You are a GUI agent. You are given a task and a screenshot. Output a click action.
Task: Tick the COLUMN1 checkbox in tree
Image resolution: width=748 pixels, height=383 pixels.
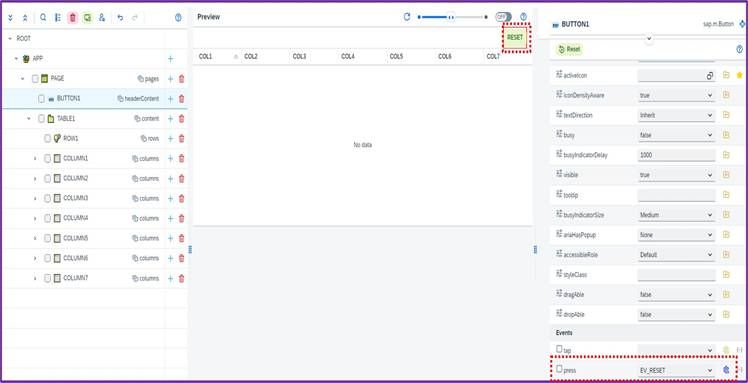tap(47, 158)
